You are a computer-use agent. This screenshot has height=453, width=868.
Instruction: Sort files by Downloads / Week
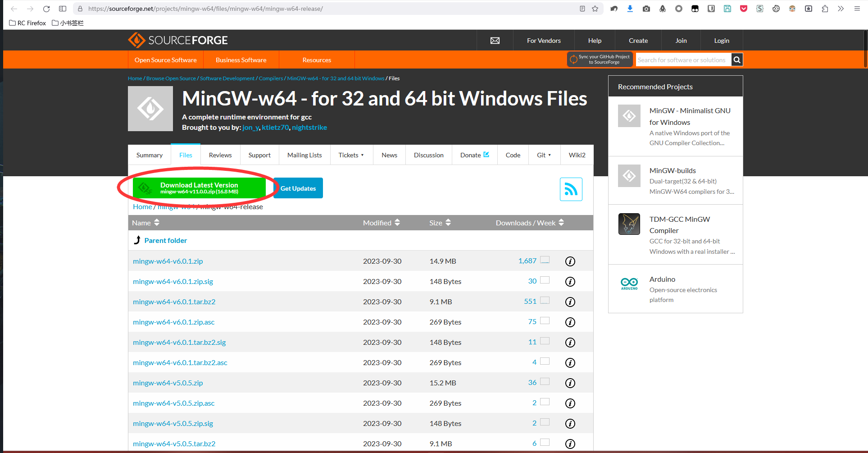530,223
